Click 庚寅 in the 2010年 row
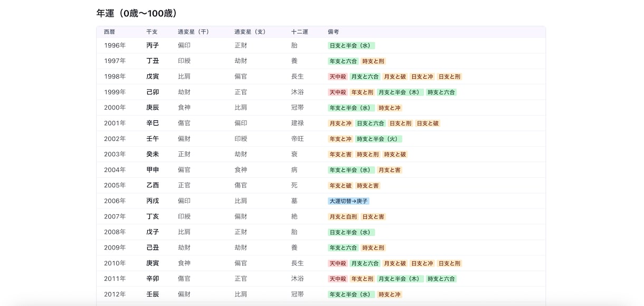The image size is (644, 306). (x=153, y=263)
